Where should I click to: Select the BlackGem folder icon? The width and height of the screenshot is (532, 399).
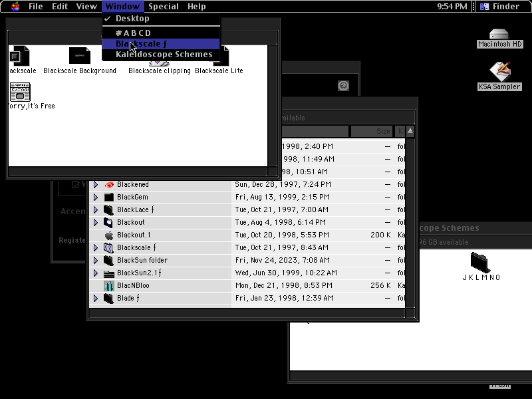pyautogui.click(x=109, y=197)
